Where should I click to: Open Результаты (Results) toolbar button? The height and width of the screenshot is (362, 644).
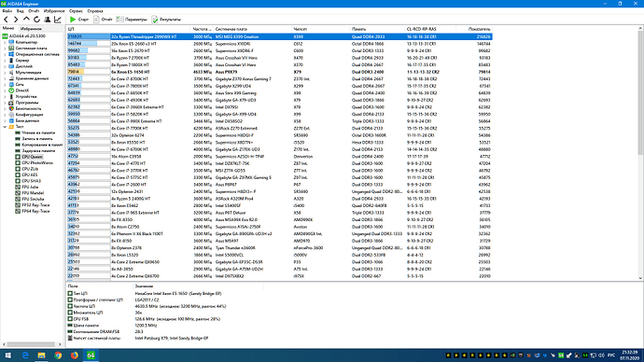point(166,20)
